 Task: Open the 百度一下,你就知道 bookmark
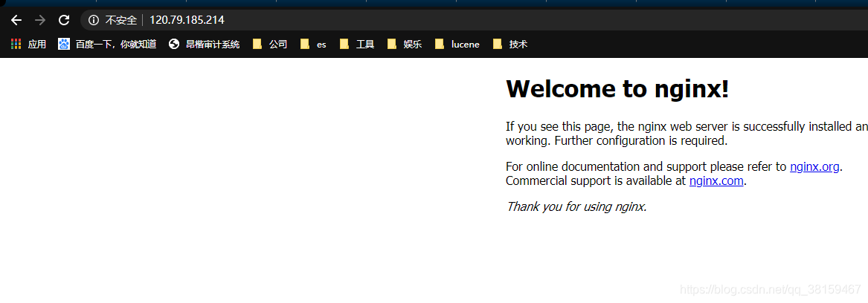(107, 45)
